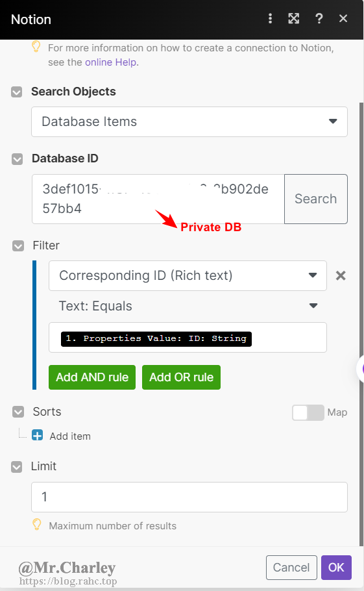Click the purple OK button
The width and height of the screenshot is (364, 591).
(x=336, y=567)
